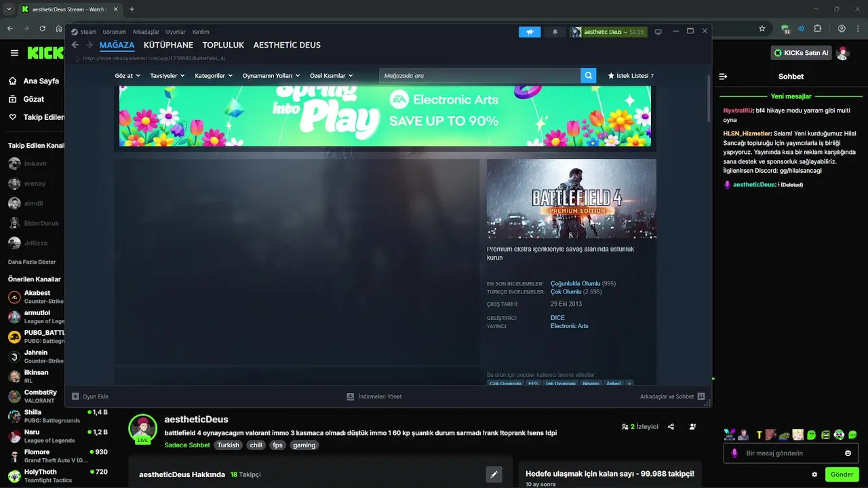Open the Oyunlar menu

tap(176, 32)
